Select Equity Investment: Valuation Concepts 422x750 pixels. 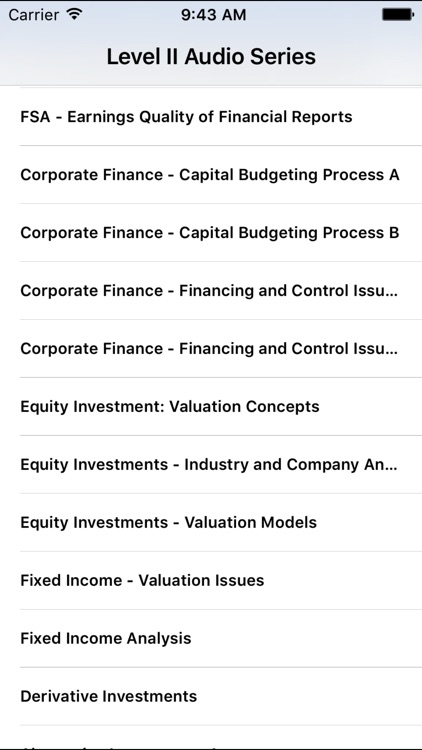(x=211, y=406)
